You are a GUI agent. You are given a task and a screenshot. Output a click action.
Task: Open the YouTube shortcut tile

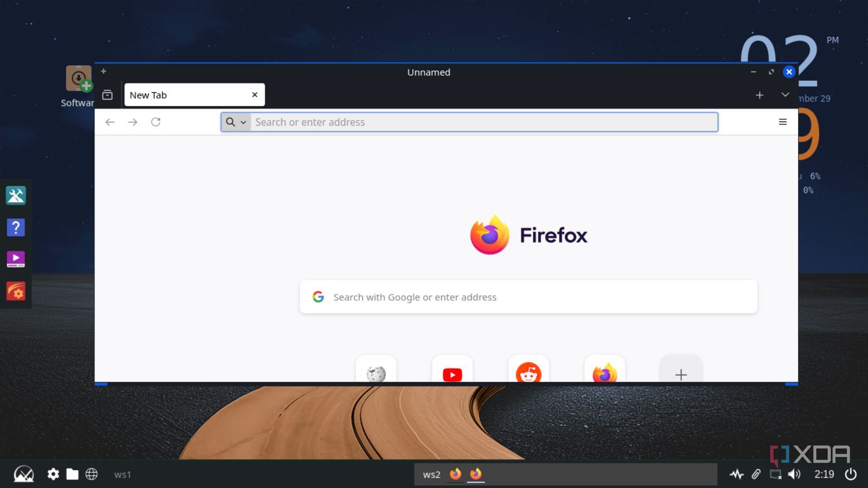point(452,369)
